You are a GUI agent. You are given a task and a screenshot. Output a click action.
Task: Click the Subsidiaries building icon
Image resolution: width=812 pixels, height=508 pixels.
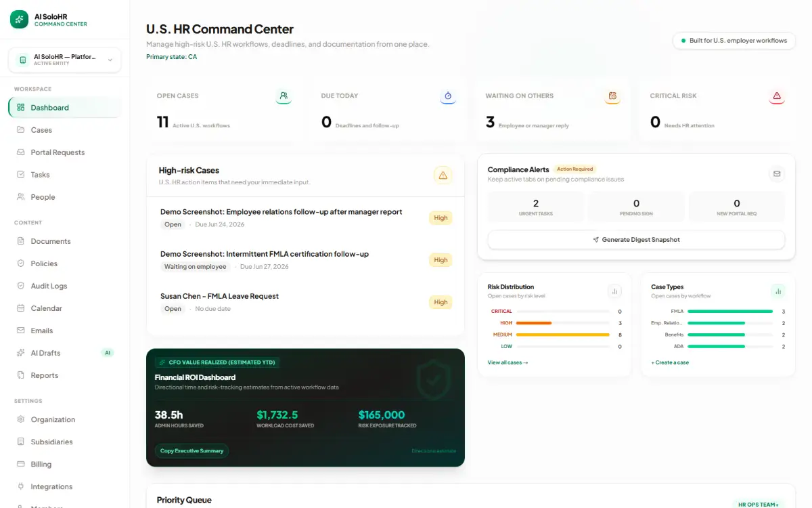click(21, 442)
